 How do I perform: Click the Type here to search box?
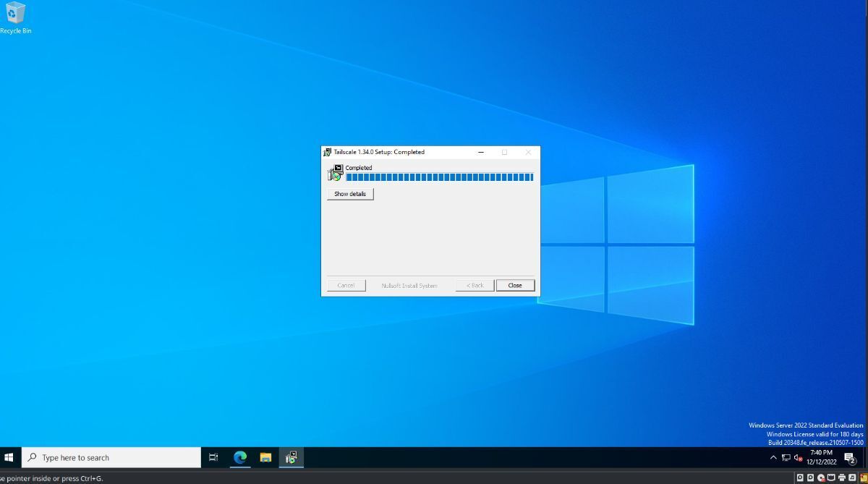point(111,457)
